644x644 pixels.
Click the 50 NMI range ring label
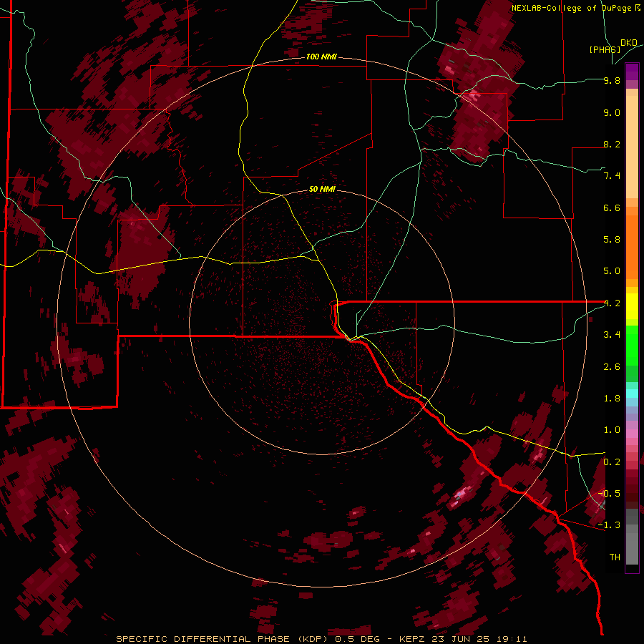(x=322, y=189)
